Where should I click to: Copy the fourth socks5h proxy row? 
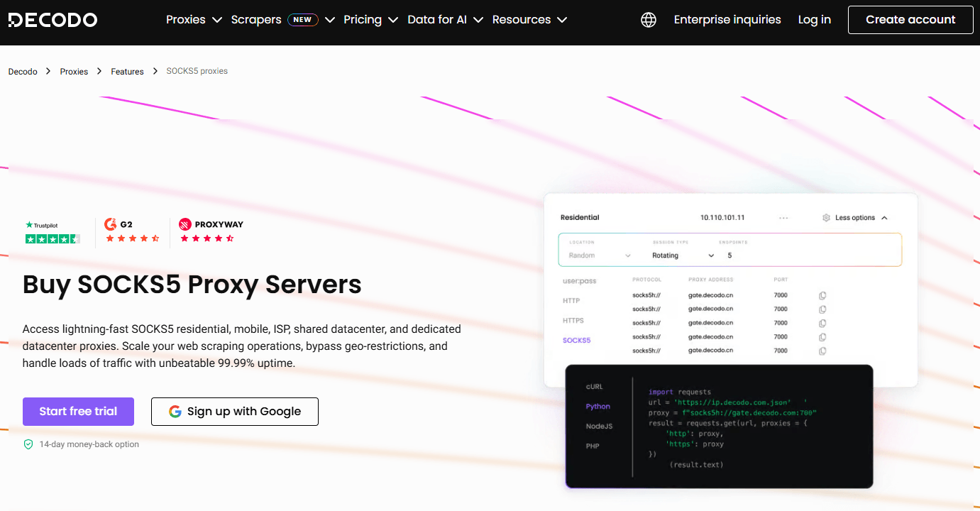click(822, 337)
